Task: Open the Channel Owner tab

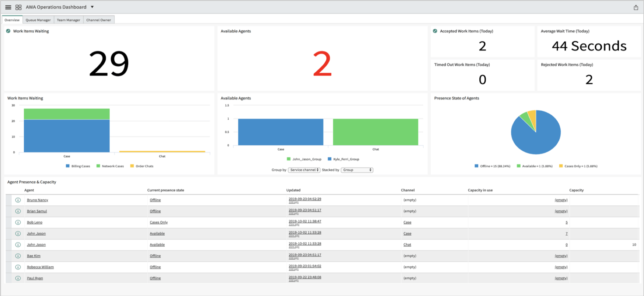Action: pyautogui.click(x=99, y=20)
